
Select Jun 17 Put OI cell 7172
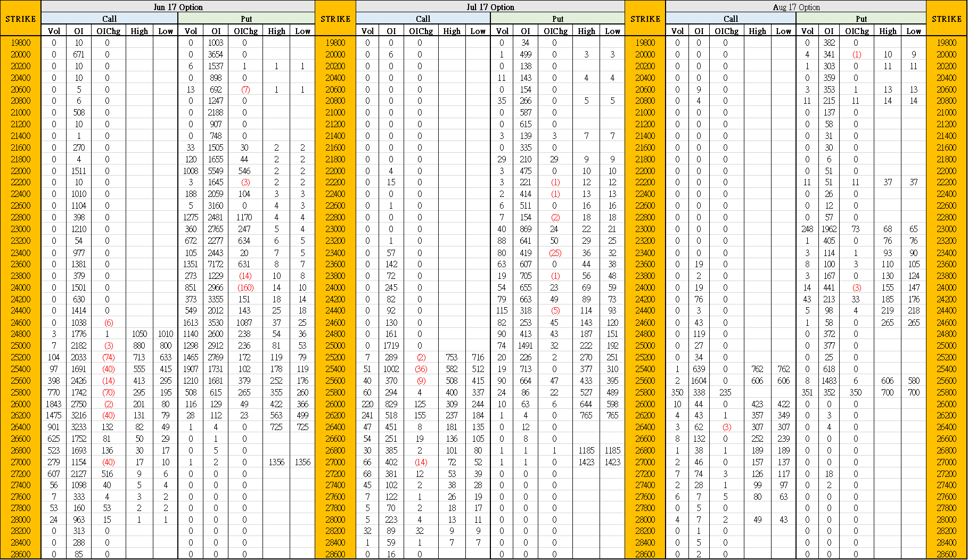coord(216,264)
